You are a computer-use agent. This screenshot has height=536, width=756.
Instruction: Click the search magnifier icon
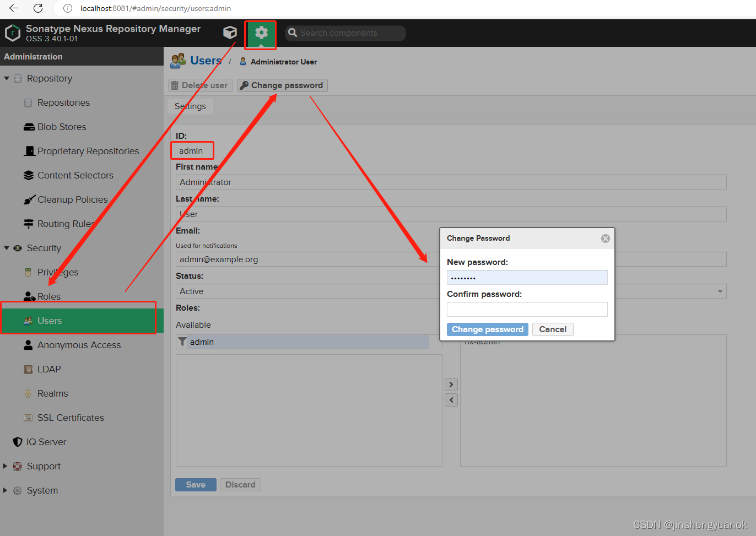pos(293,33)
